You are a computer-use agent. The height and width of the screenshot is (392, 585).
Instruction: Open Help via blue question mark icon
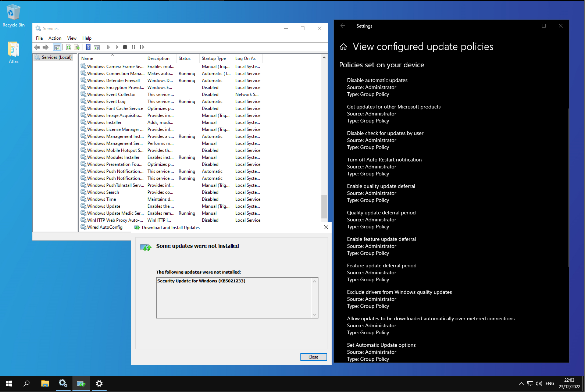88,47
